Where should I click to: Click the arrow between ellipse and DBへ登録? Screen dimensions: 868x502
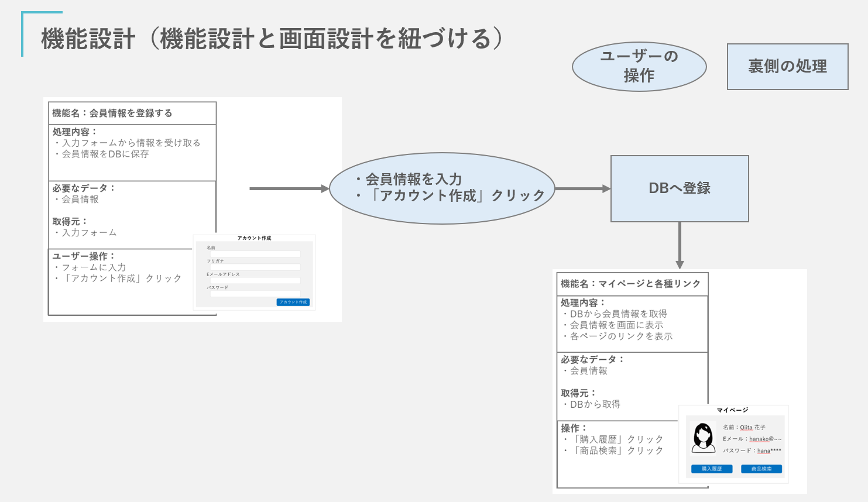583,188
